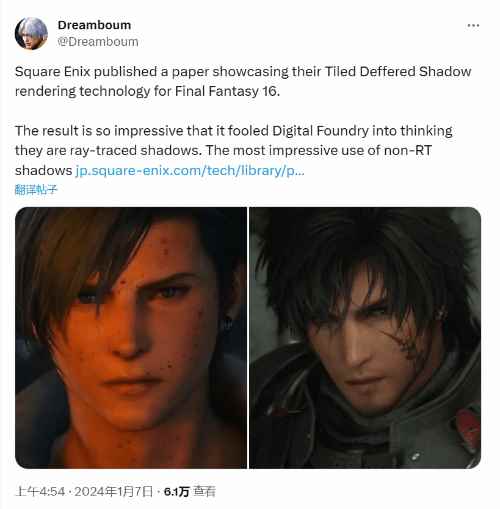Open the left image of the brown-haired character

pos(131,338)
